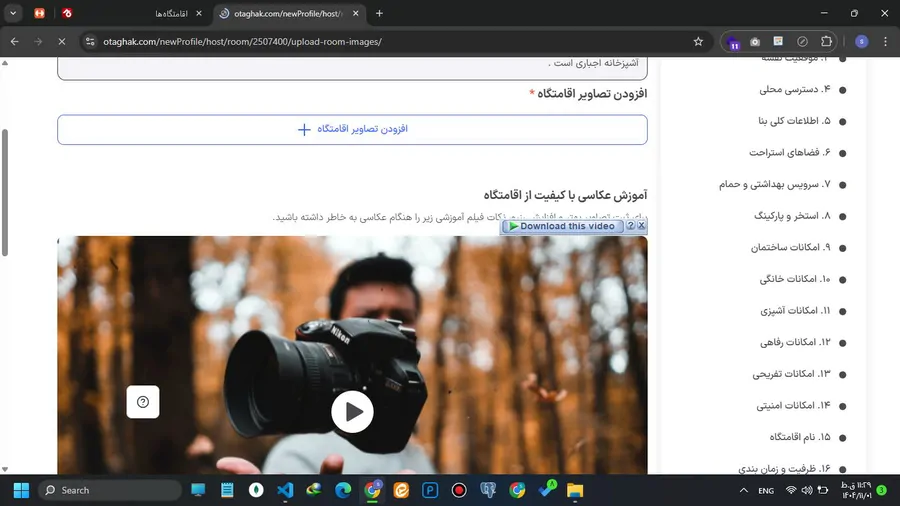This screenshot has width=900, height=506.
Task: Show hidden system tray icons
Action: point(744,490)
